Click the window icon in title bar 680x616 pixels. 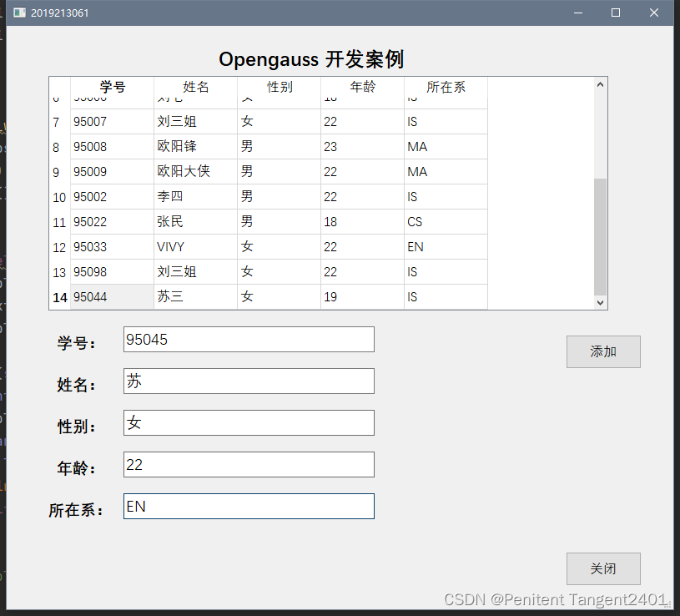19,13
